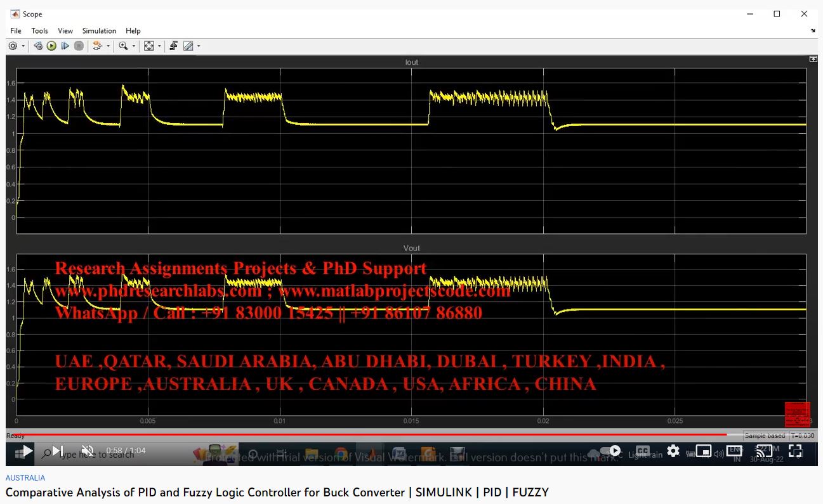
Task: Toggle closed captions CC button
Action: (642, 451)
